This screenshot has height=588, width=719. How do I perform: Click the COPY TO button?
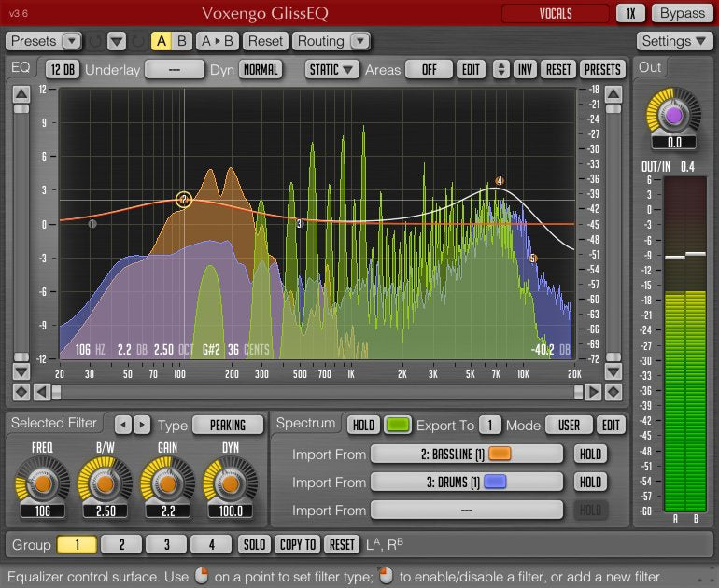point(298,544)
